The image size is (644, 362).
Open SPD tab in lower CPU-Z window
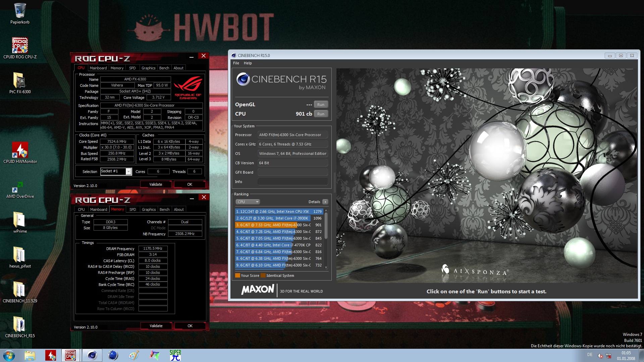(x=133, y=209)
